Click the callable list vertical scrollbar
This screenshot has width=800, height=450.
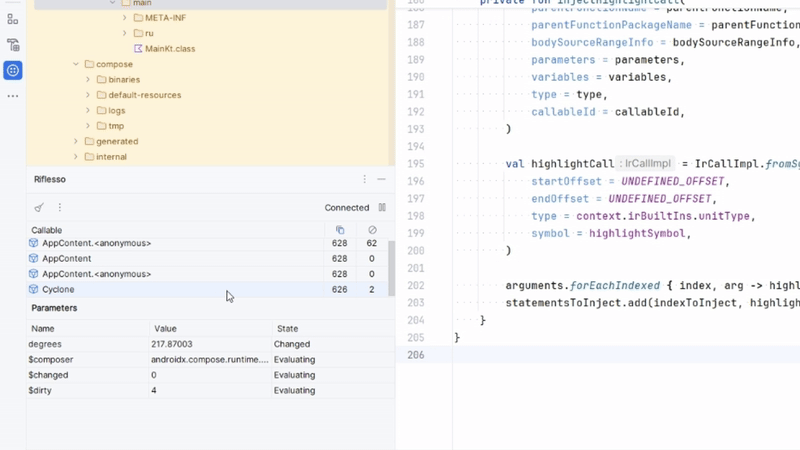[391, 268]
